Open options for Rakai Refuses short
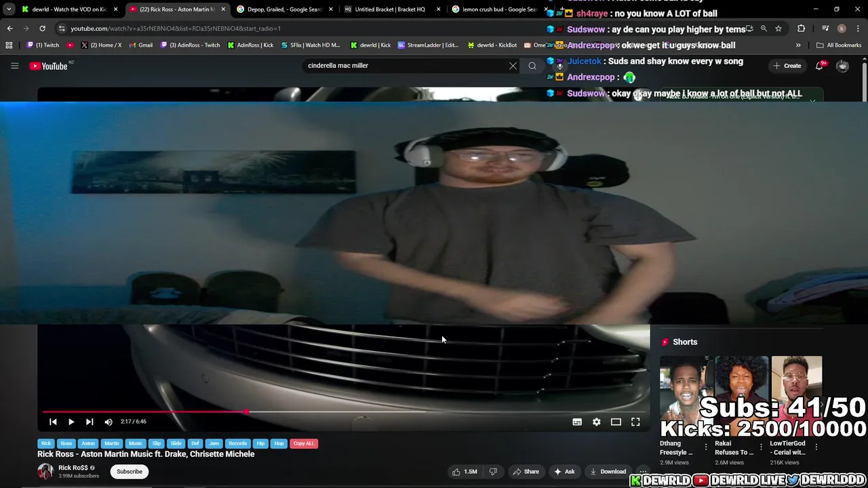Screen dimensions: 868x488 pyautogui.click(x=761, y=447)
